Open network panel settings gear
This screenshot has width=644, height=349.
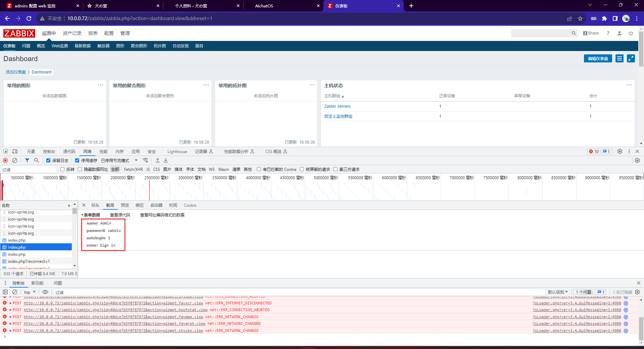click(637, 160)
